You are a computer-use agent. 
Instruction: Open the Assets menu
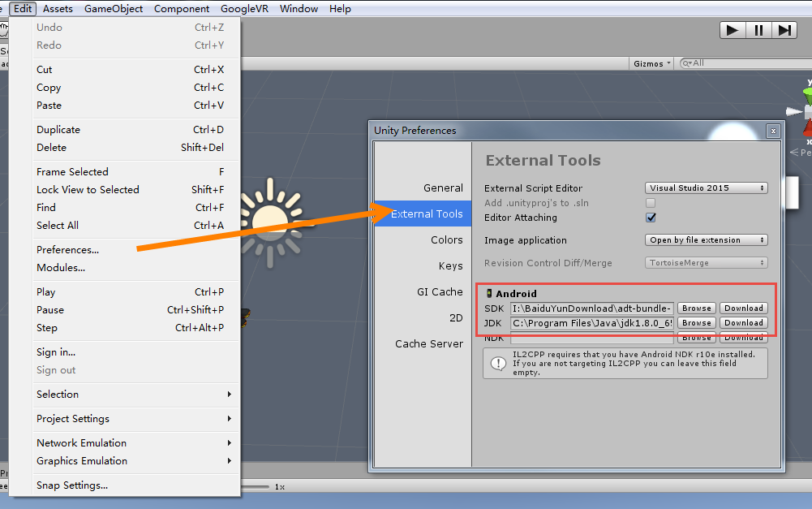[x=58, y=9]
